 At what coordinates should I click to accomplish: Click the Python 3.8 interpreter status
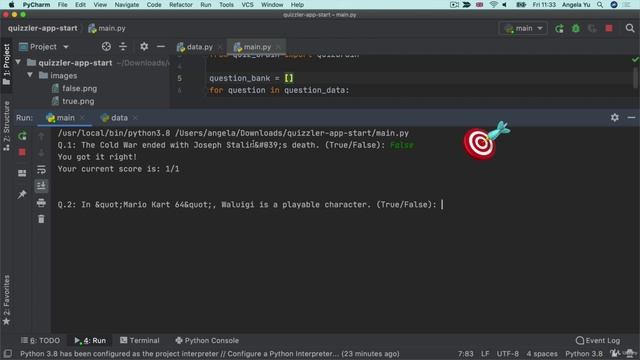[x=584, y=354]
